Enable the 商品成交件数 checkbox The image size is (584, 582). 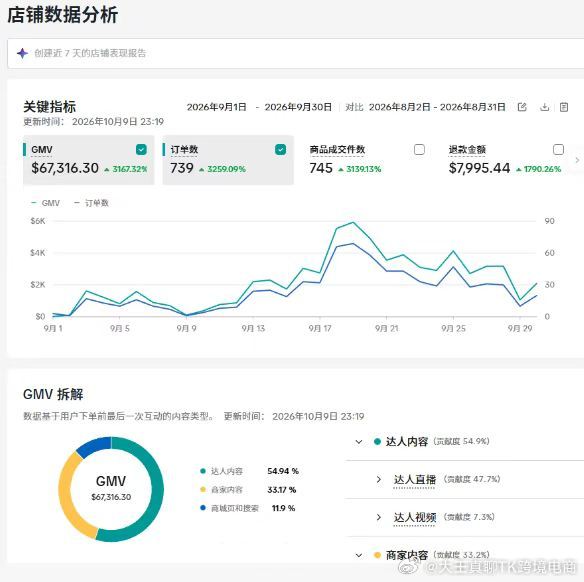[x=419, y=150]
